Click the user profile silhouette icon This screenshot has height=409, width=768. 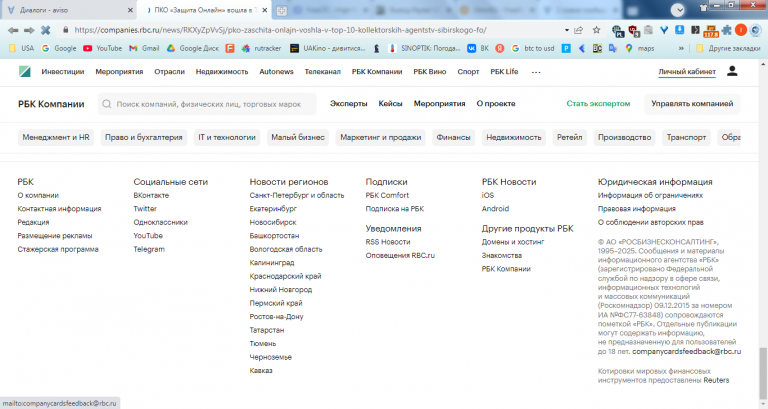tap(732, 72)
